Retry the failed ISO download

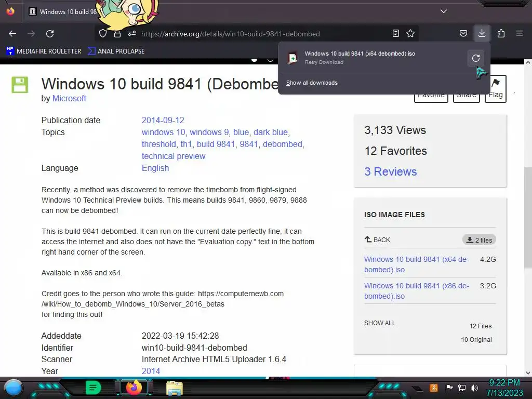[476, 58]
